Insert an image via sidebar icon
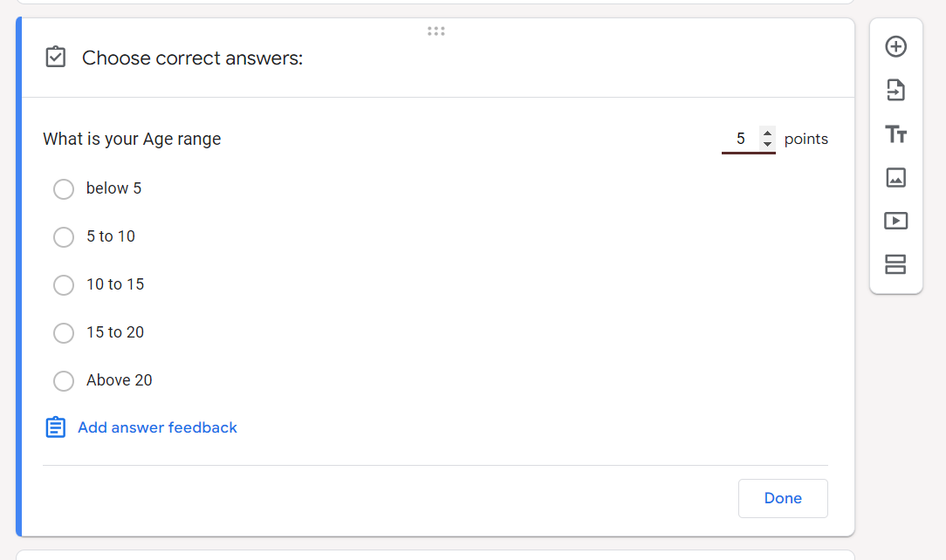 pos(896,178)
